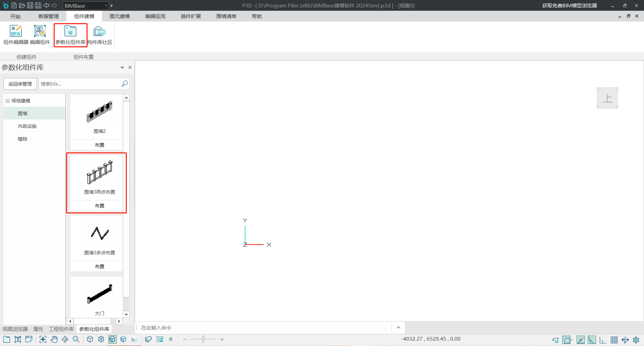Select the 大门 component thumbnail
Screen dimensions: 644x346
(100, 294)
